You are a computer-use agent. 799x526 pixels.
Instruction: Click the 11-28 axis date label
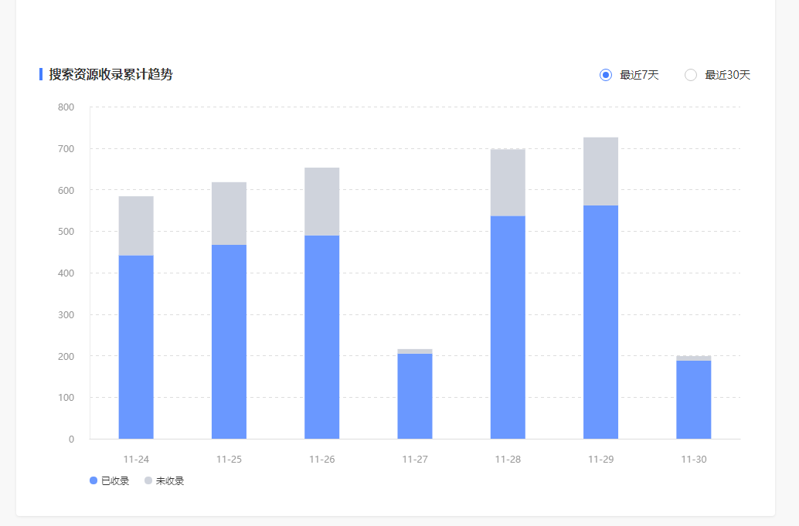tap(508, 459)
